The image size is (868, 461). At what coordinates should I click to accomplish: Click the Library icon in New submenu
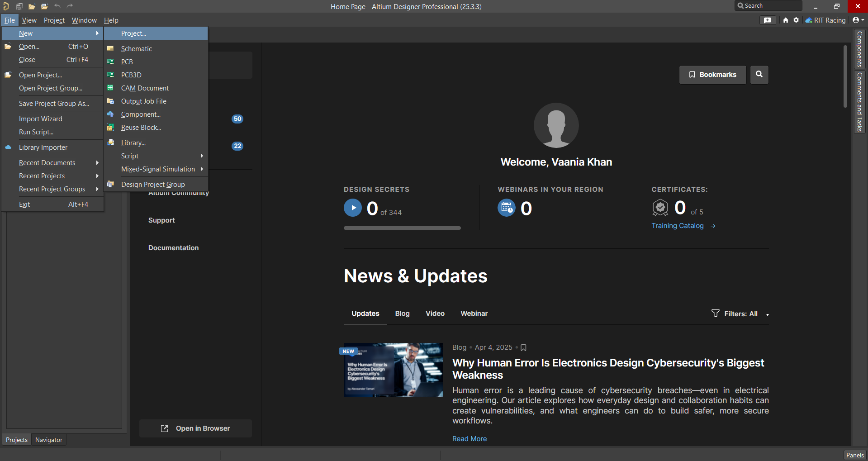pos(110,142)
